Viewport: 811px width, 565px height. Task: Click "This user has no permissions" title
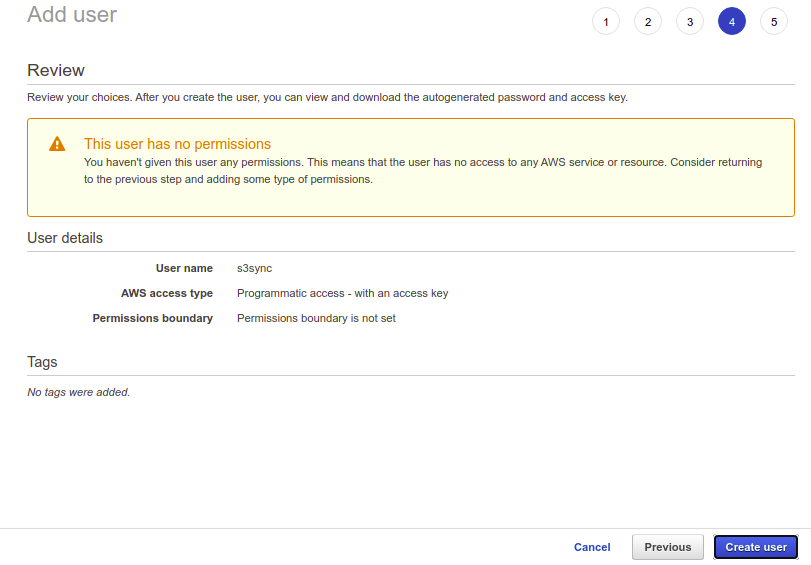coord(177,144)
